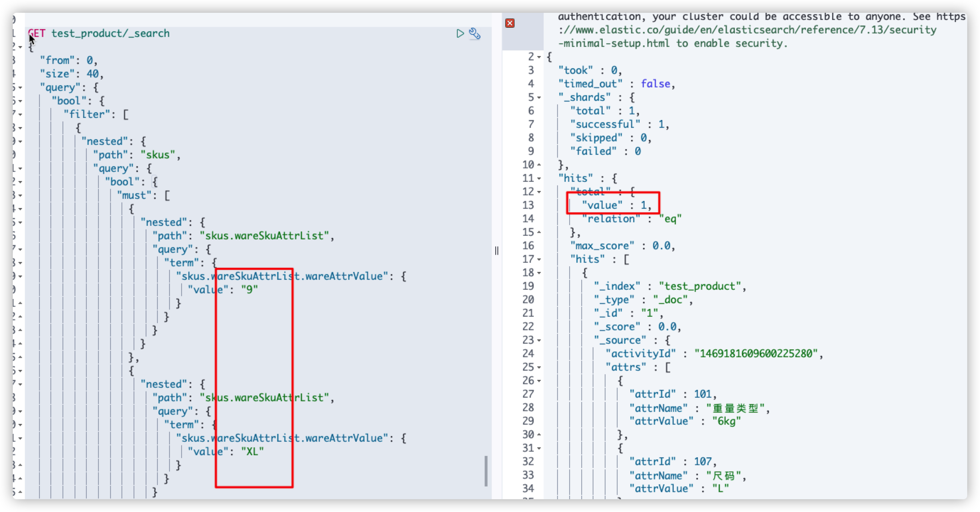Collapse the "_source" object on line 23
Image resolution: width=980 pixels, height=512 pixels.
(539, 341)
